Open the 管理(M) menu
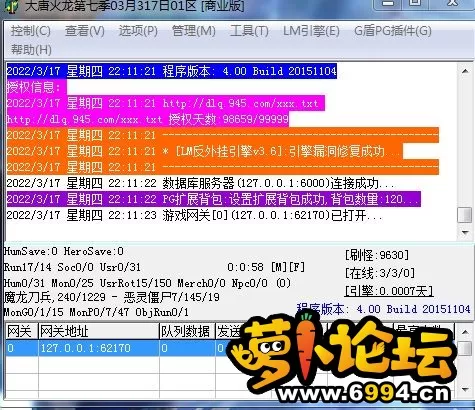 (194, 31)
